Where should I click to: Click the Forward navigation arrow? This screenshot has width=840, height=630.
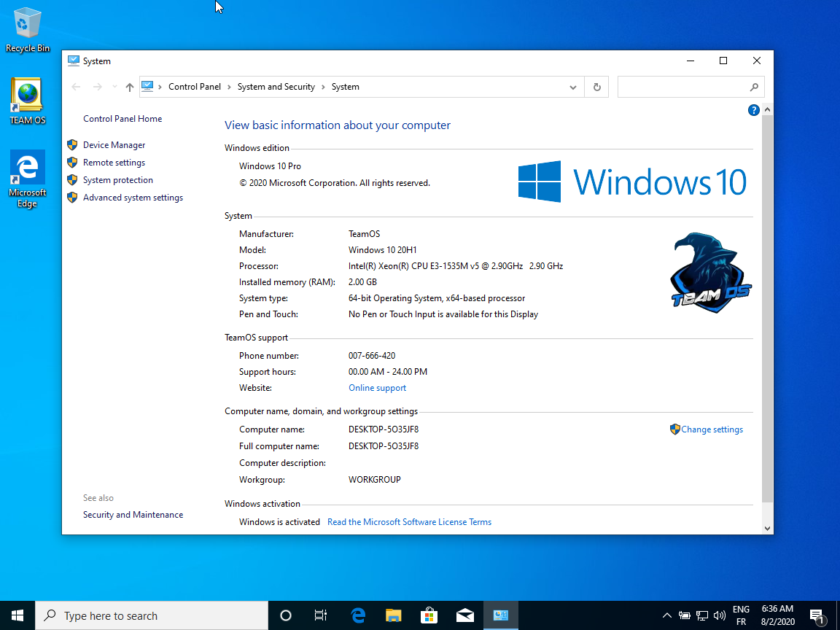tap(97, 87)
